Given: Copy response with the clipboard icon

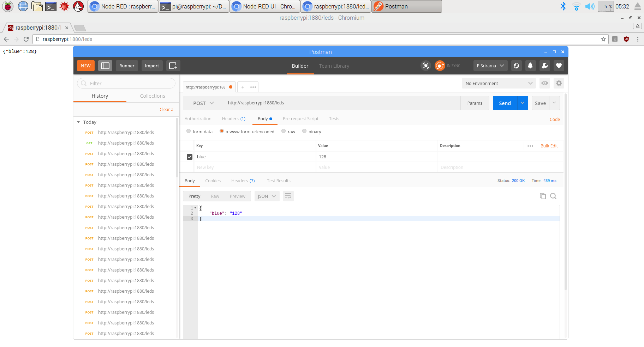Looking at the screenshot, I should pyautogui.click(x=543, y=196).
